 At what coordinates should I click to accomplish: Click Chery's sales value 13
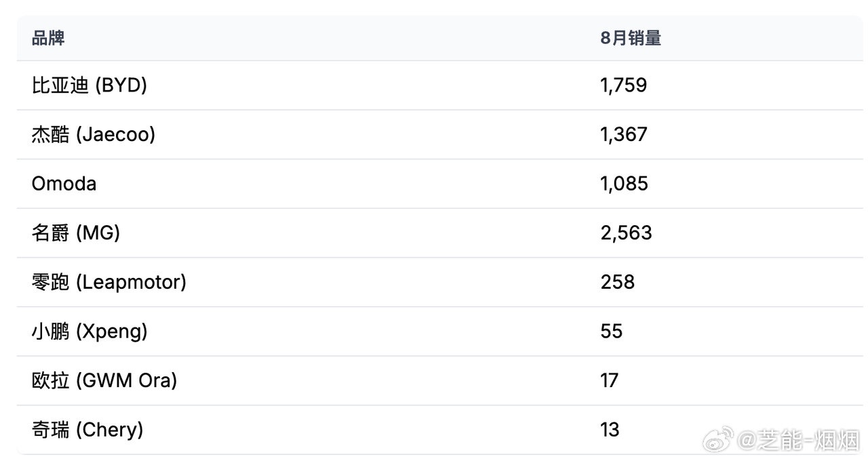610,430
